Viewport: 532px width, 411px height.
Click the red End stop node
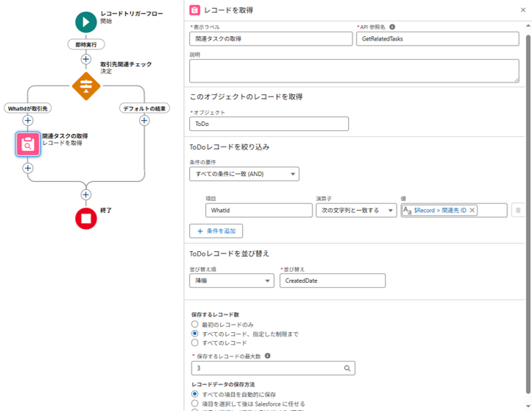(86, 219)
